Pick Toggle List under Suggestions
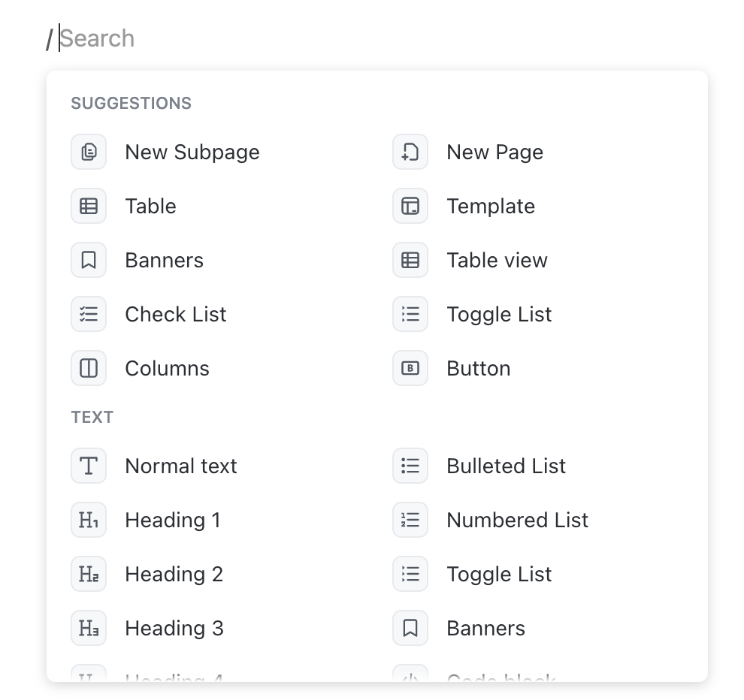Viewport: 744px width, 700px height. [x=499, y=315]
